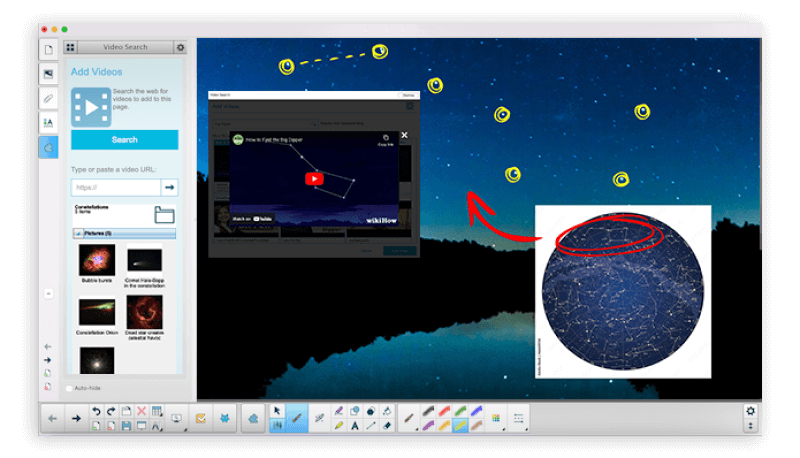This screenshot has width=800, height=458.
Task: Close the video preview with the X
Action: point(404,135)
